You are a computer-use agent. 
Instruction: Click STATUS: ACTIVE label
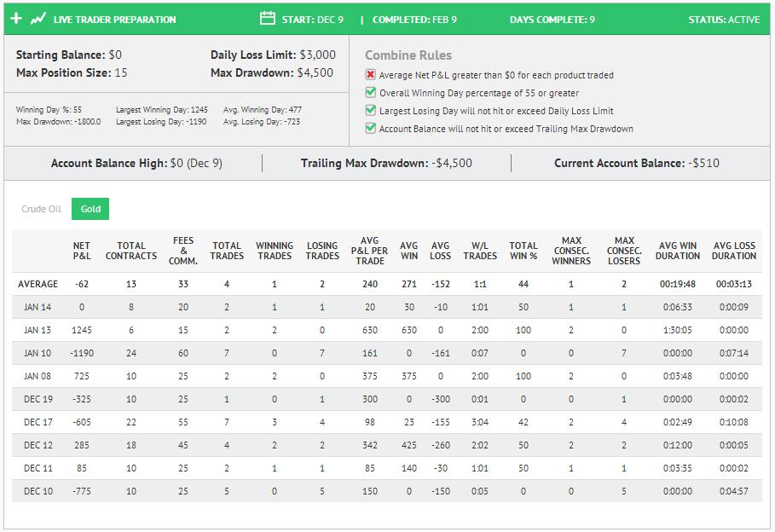click(x=724, y=20)
